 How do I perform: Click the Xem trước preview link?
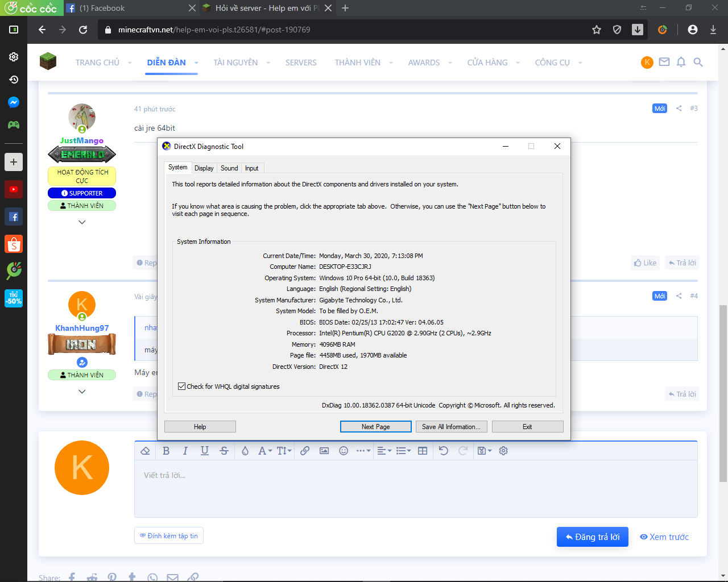pyautogui.click(x=664, y=537)
